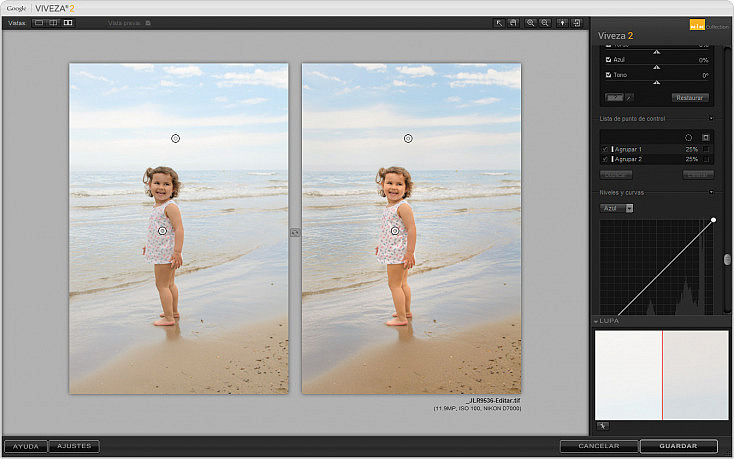Click the _JLR9536-Editar.tif file name
This screenshot has height=459, width=734.
point(493,401)
